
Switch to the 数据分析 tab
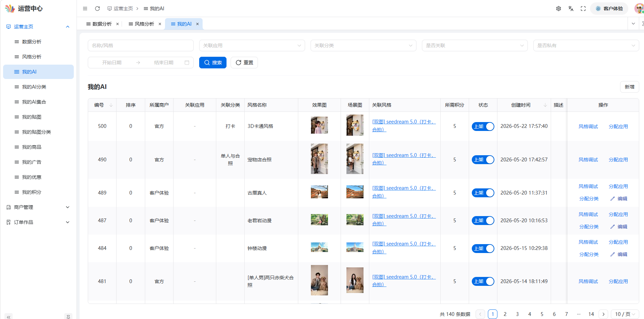[102, 24]
